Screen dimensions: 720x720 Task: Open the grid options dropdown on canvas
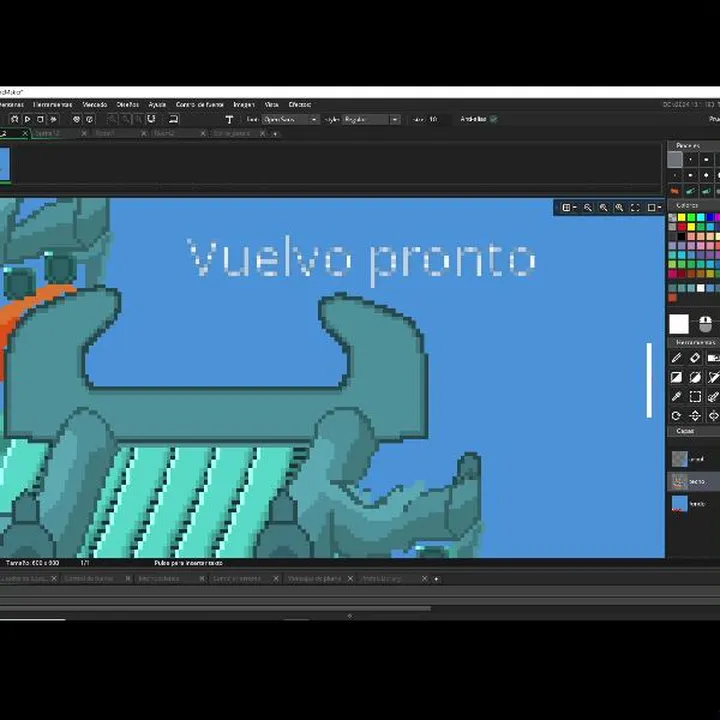tap(569, 208)
